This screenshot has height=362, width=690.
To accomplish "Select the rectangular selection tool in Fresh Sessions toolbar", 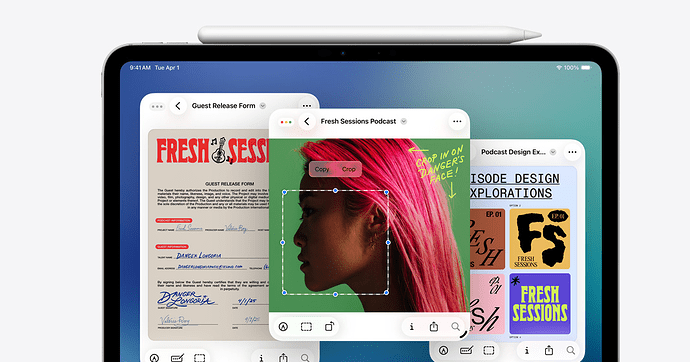I will 306,326.
